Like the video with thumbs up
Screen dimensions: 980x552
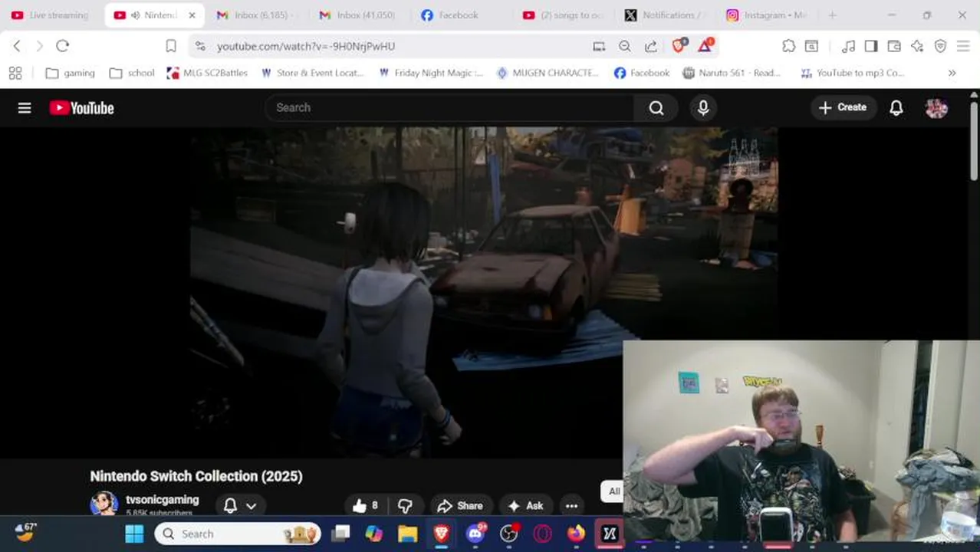click(x=366, y=505)
